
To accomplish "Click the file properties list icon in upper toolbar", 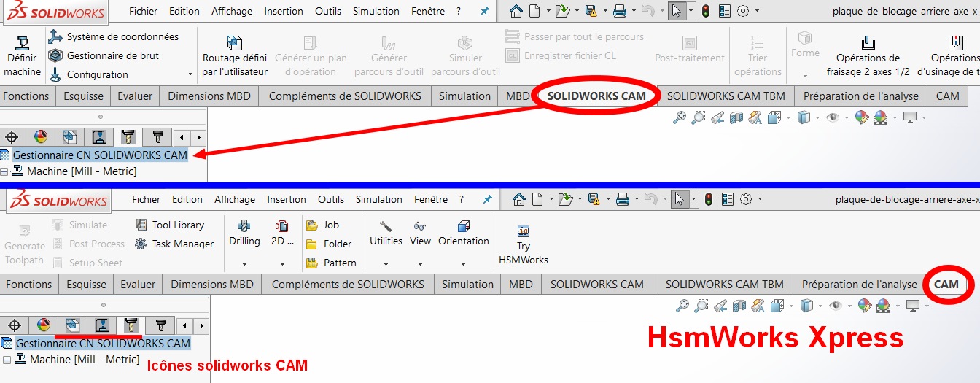I will (x=725, y=11).
